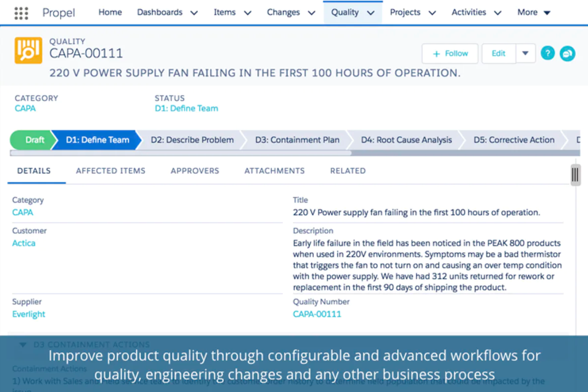The height and width of the screenshot is (392, 588).
Task: Open the Dashboards nav item
Action: coord(160,12)
